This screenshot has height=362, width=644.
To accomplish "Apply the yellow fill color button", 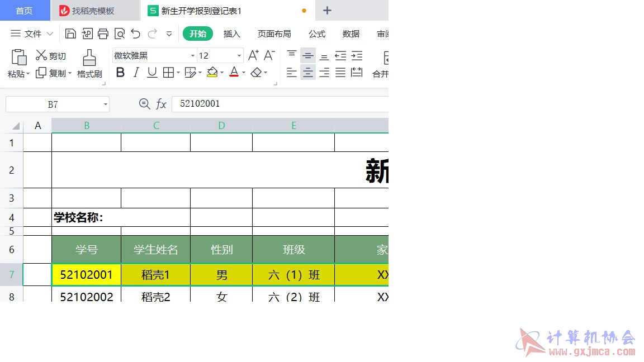I will [x=212, y=72].
